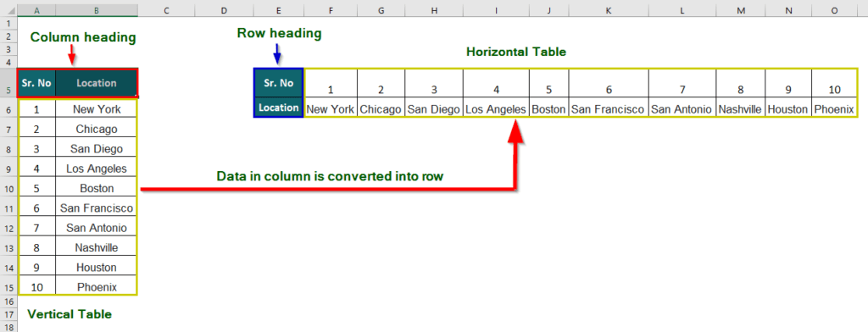Click column header O
The image size is (868, 332).
(834, 10)
